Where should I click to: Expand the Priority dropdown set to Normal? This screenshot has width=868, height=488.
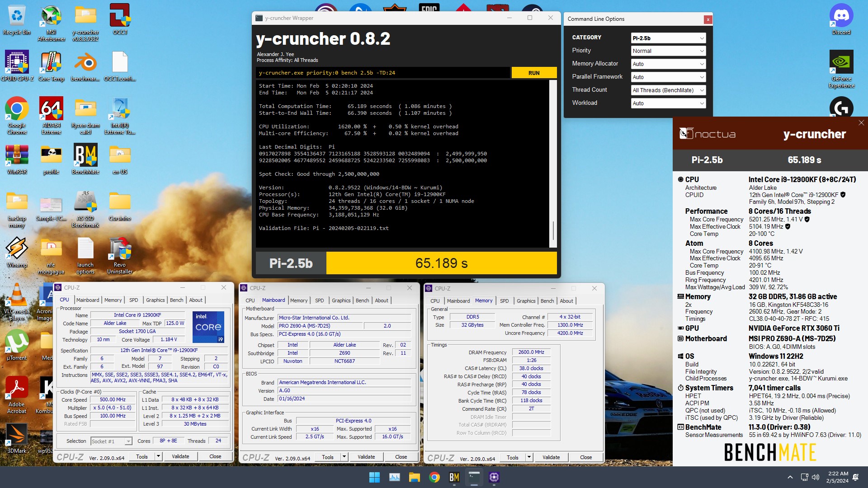tap(668, 51)
